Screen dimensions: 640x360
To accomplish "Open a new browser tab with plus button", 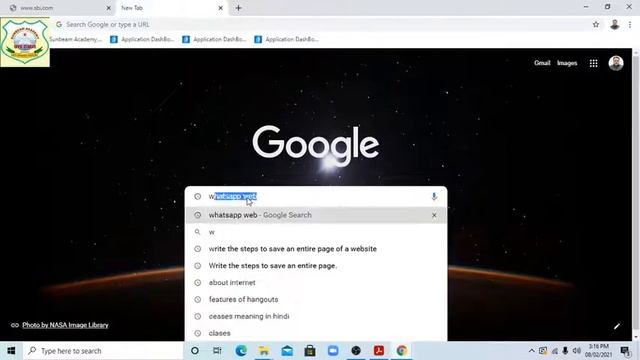I will click(238, 8).
